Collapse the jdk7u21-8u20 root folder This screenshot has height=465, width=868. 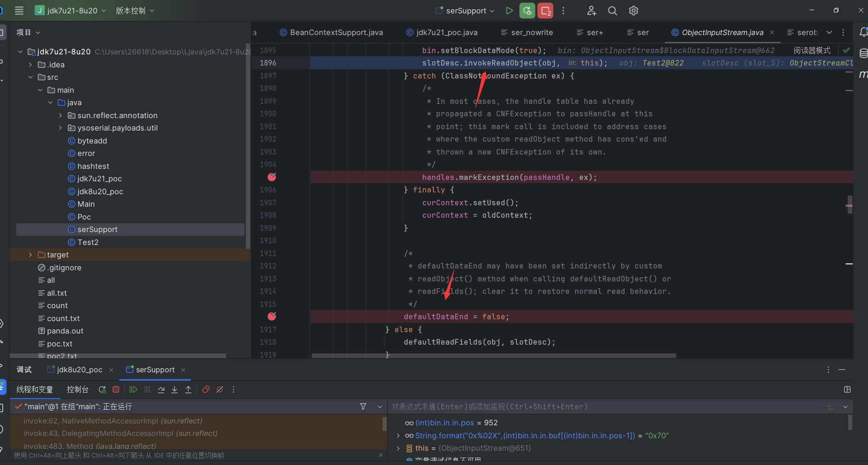coord(20,52)
